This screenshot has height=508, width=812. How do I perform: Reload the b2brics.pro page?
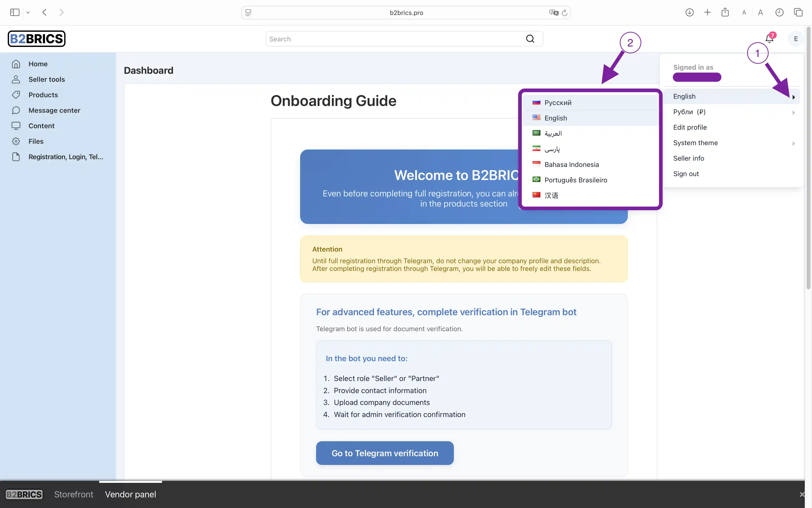pyautogui.click(x=565, y=13)
